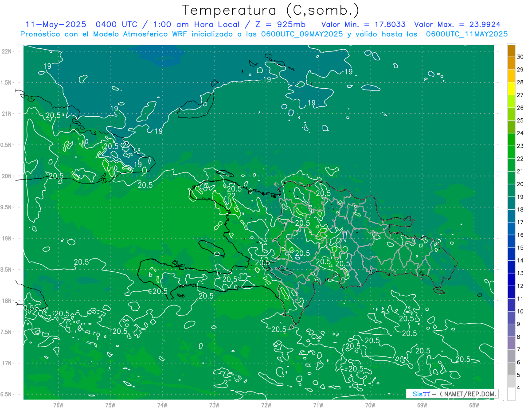Select the "20N" latitude label
The height and width of the screenshot is (411, 532).
click(x=7, y=176)
